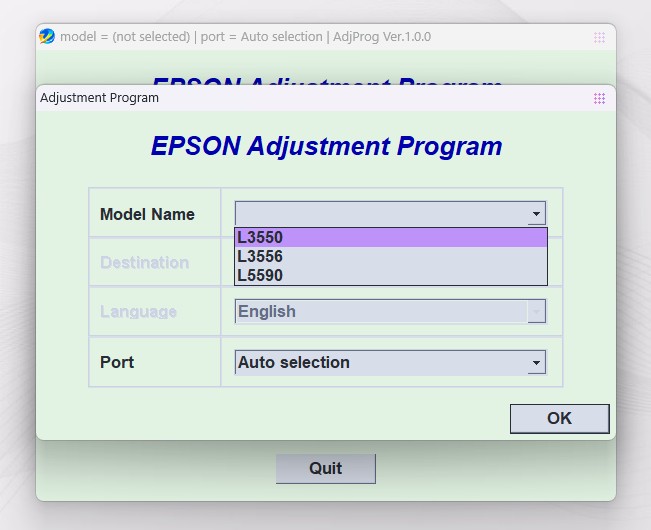Viewport: 651px width, 530px height.
Task: Click the dotted grip icon on main window title bar
Action: point(599,37)
